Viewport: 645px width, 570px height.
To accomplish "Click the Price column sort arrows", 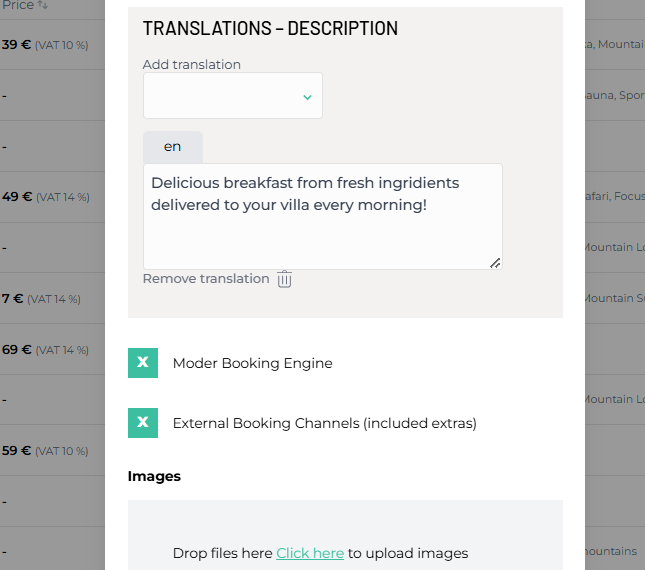I will pos(42,5).
